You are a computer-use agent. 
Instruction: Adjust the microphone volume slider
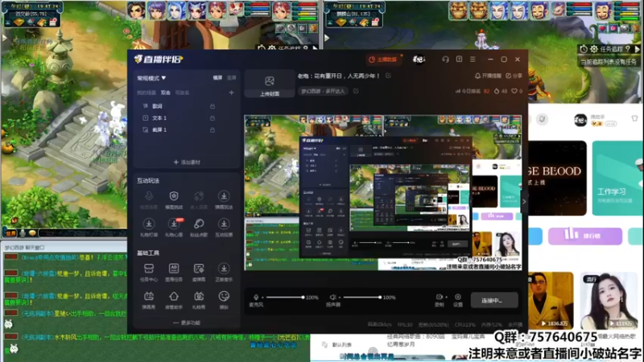click(x=285, y=297)
